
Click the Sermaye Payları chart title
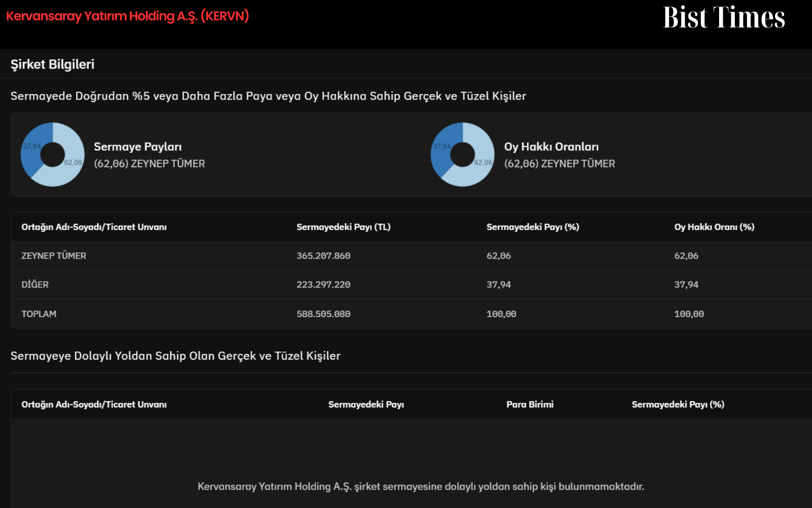138,147
